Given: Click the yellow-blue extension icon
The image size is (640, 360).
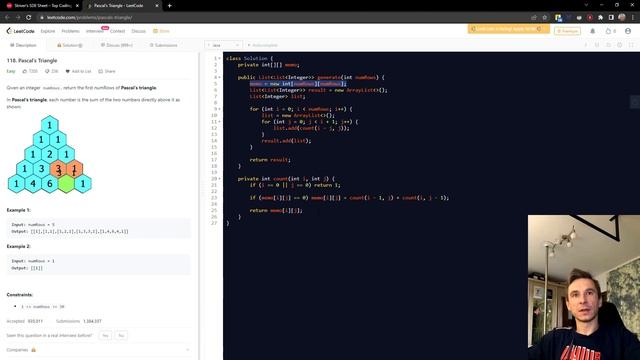Looking at the screenshot, I should coord(558,18).
